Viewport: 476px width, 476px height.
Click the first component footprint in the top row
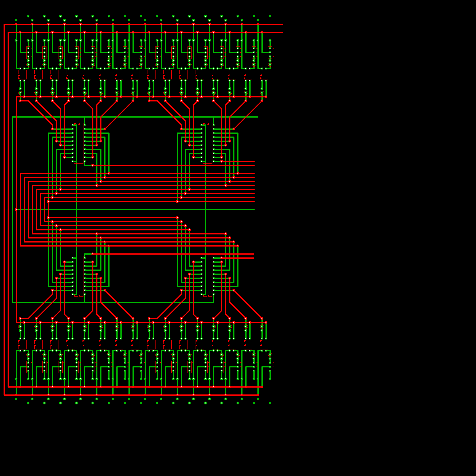pos(23,75)
